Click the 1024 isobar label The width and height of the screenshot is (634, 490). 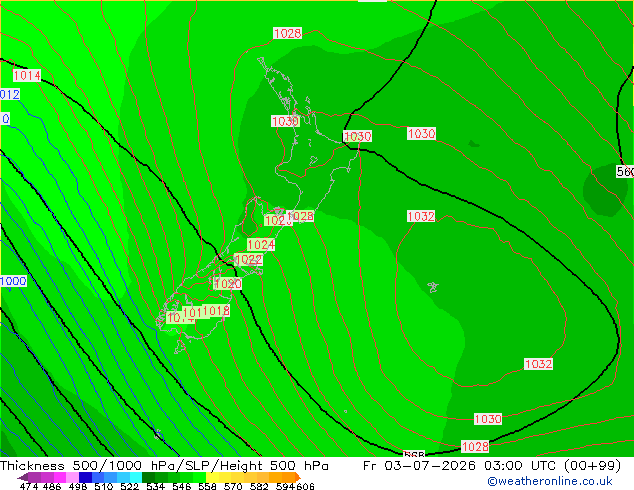pyautogui.click(x=261, y=245)
